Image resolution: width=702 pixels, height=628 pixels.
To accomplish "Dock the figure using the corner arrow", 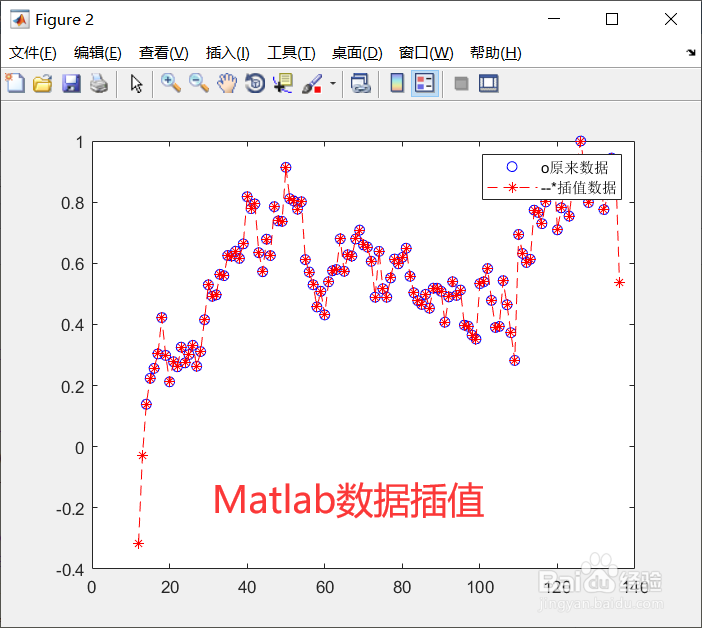I will tap(691, 52).
